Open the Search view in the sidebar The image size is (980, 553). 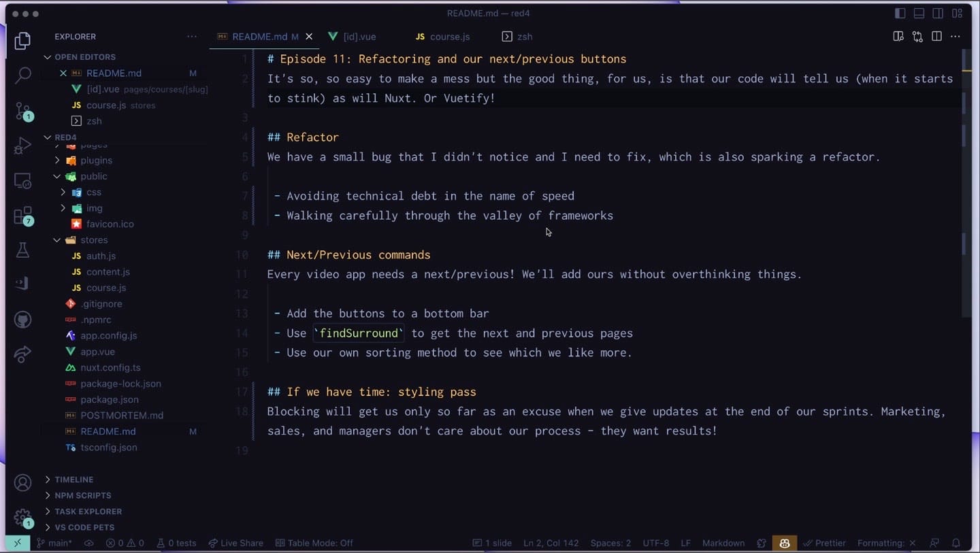coord(22,75)
